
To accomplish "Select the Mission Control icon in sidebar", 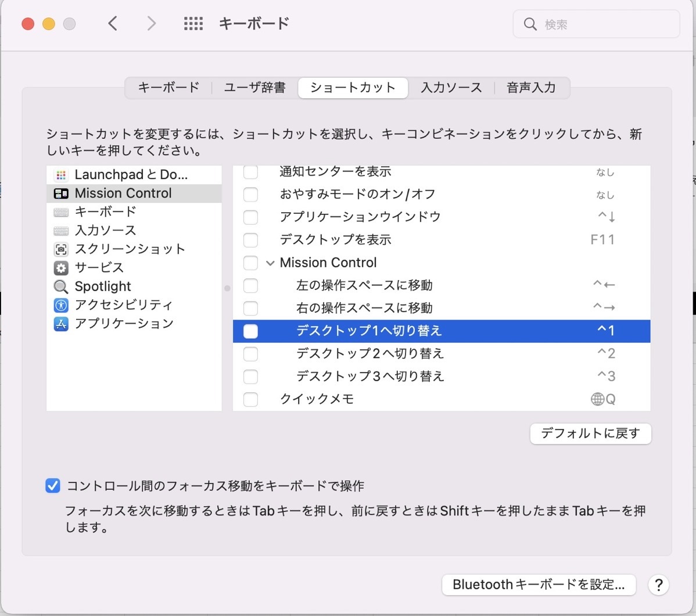I will pyautogui.click(x=61, y=194).
